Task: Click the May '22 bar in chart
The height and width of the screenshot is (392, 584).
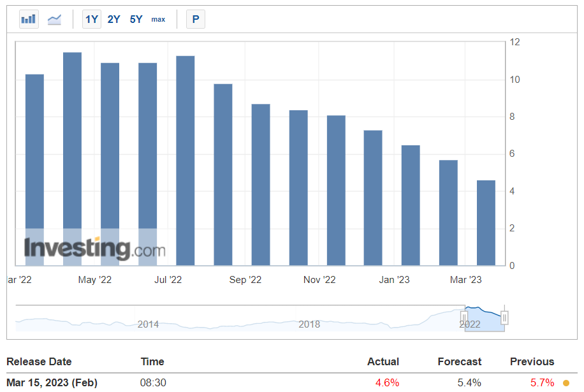Action: coord(110,164)
